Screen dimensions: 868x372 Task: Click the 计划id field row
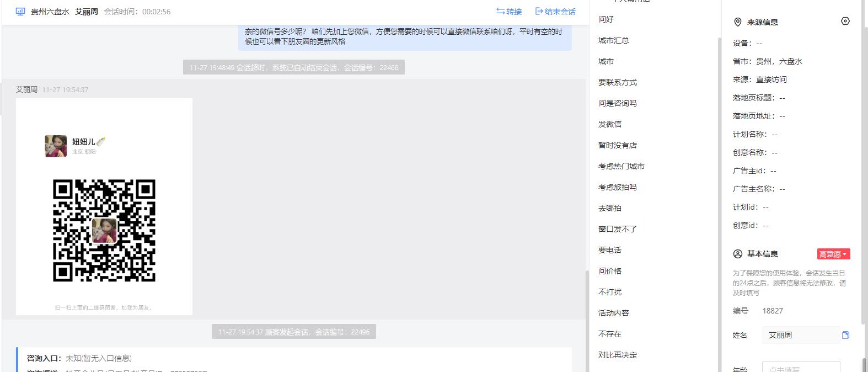[751, 207]
